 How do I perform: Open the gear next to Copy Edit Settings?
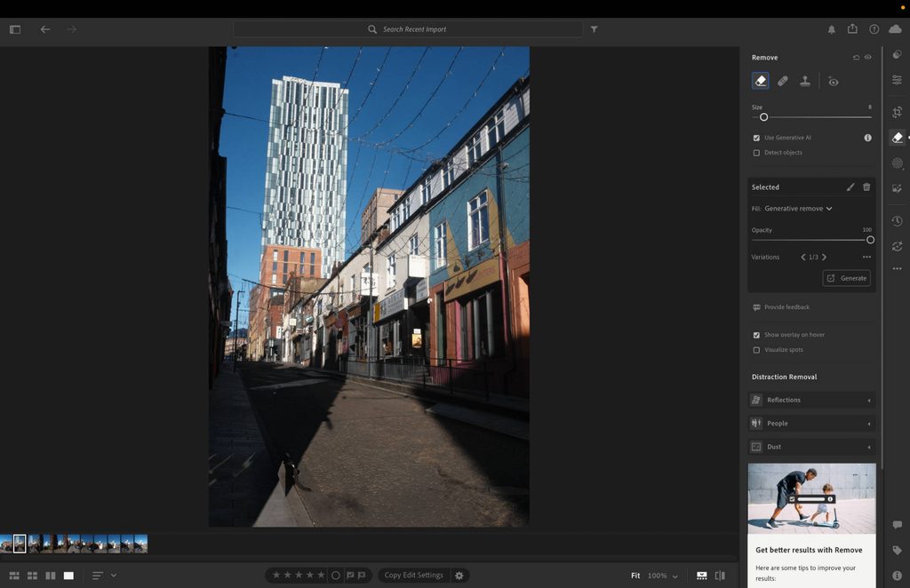click(459, 576)
